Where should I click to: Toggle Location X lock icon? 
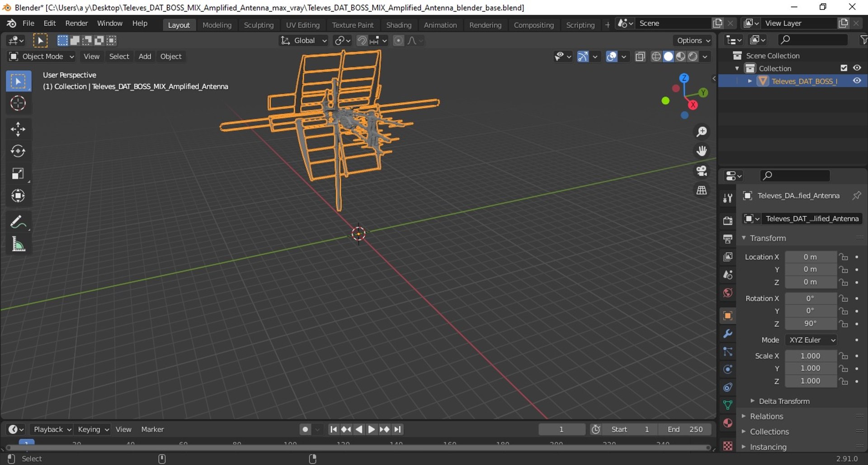844,257
